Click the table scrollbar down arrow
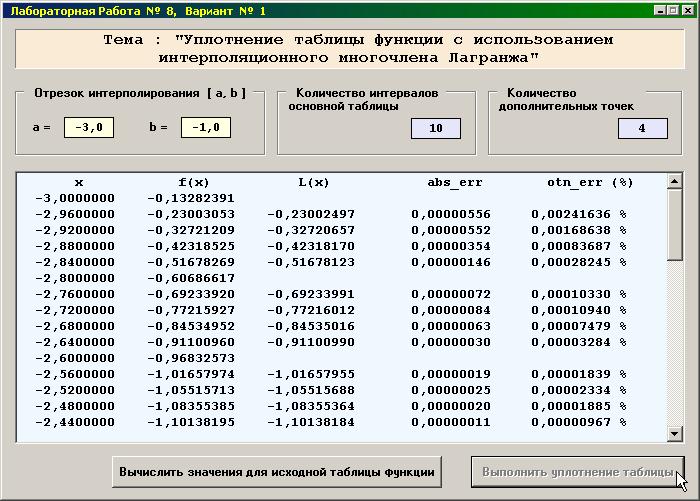Viewport: 700px width, 501px height. tap(675, 433)
